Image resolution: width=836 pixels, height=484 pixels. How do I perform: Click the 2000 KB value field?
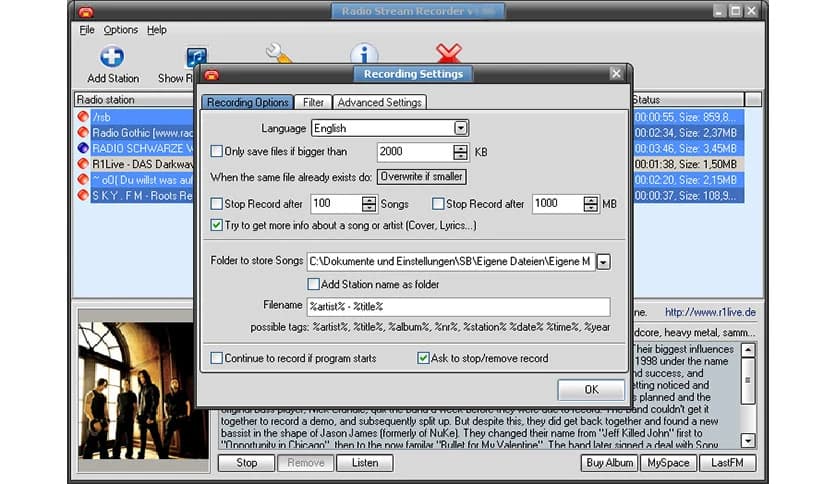pos(415,152)
